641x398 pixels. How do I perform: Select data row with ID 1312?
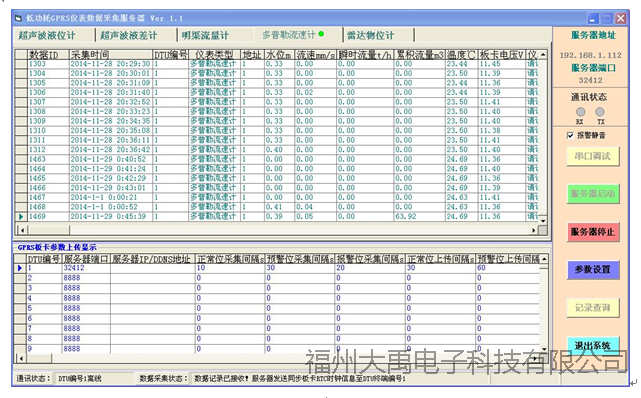click(276, 150)
